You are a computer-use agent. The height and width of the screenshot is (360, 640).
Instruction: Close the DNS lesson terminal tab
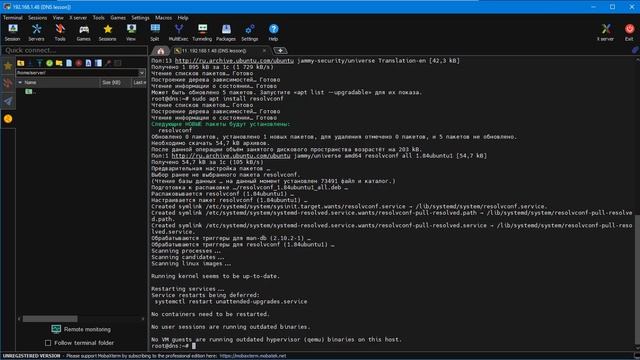click(264, 51)
